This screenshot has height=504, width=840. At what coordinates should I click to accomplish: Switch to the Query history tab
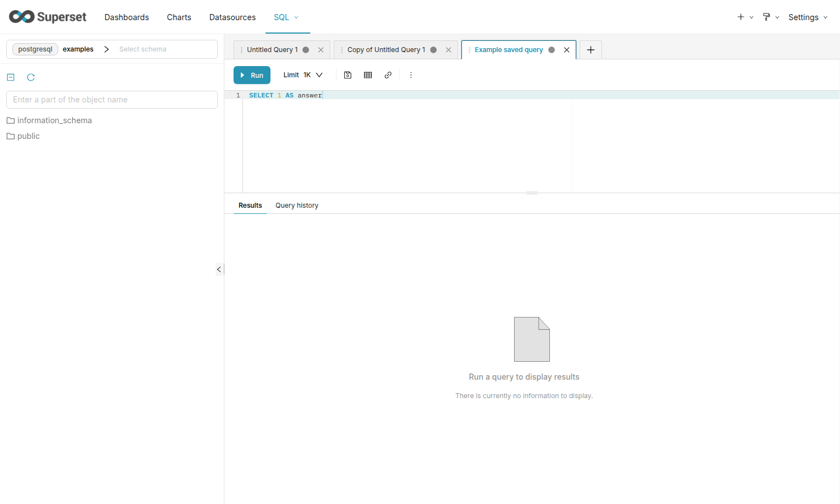297,206
